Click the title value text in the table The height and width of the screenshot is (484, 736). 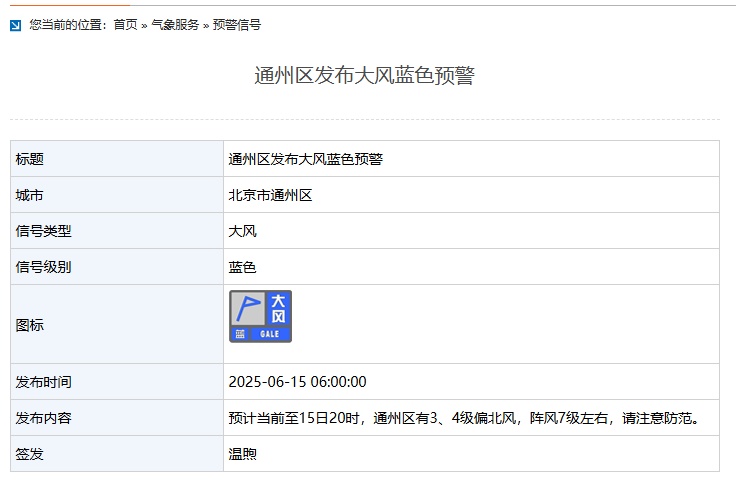tap(305, 159)
